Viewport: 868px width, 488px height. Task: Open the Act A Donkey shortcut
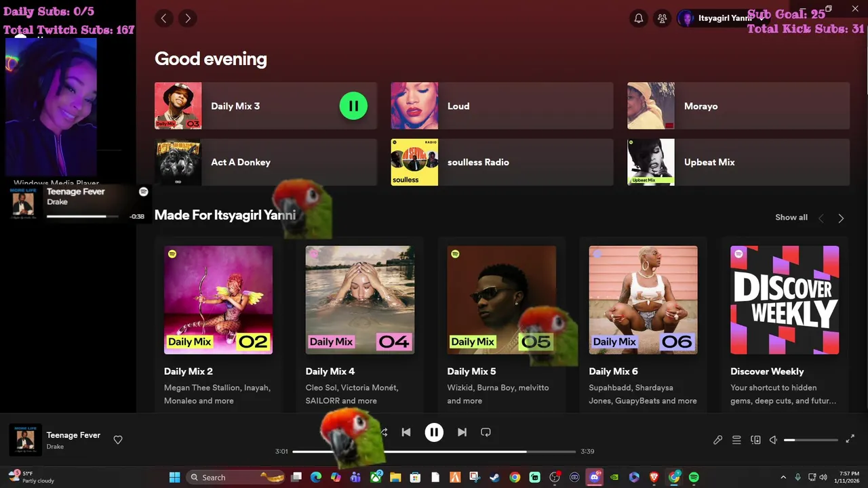tap(265, 162)
